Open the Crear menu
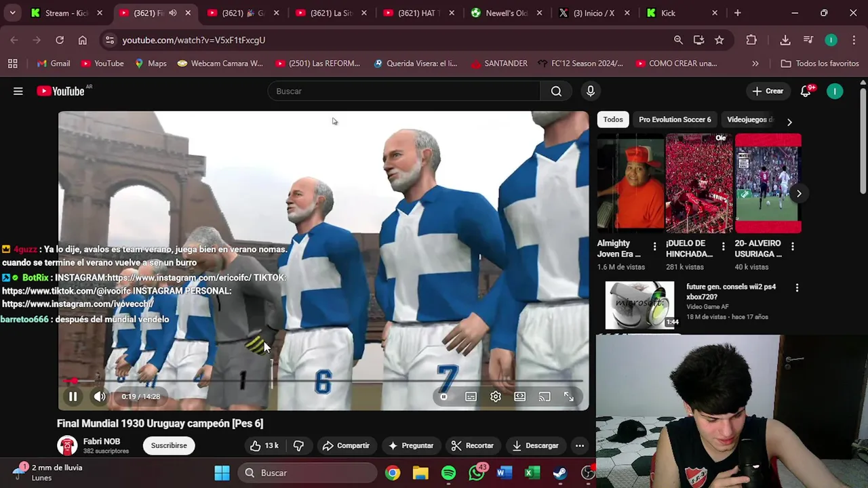Viewport: 868px width, 488px height. point(768,91)
